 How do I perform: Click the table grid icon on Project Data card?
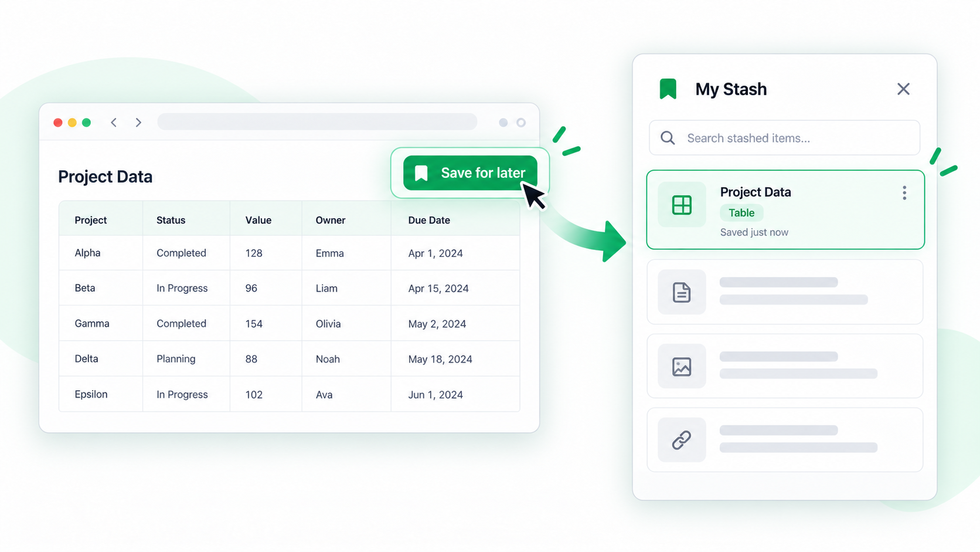(682, 205)
